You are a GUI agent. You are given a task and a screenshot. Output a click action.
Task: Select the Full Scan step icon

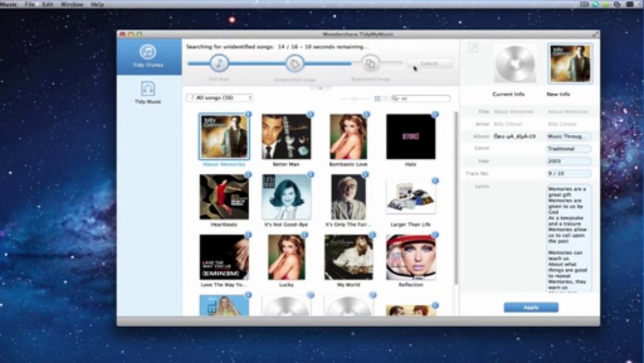(x=219, y=63)
